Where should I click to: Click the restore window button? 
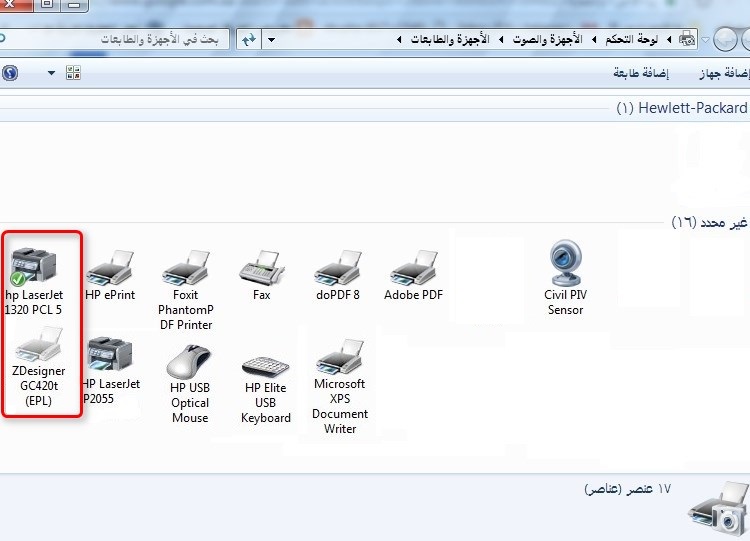coord(47,4)
